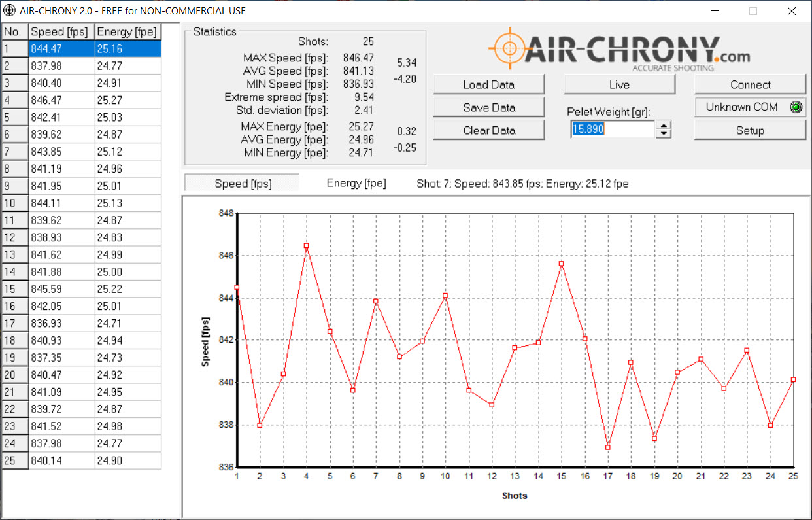Select speed cell 841.62 in row 13
This screenshot has height=520, width=812.
[x=62, y=254]
